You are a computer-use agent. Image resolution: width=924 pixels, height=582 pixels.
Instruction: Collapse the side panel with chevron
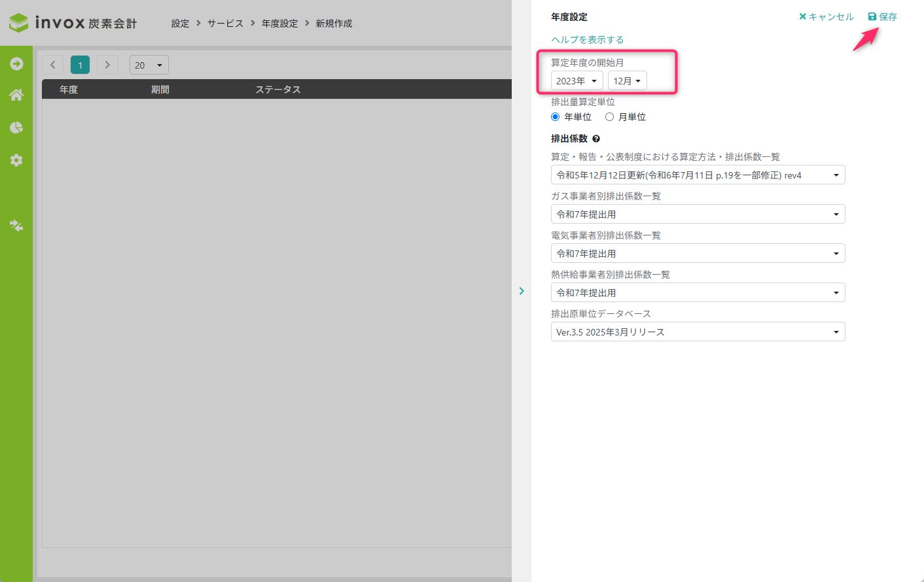[522, 291]
